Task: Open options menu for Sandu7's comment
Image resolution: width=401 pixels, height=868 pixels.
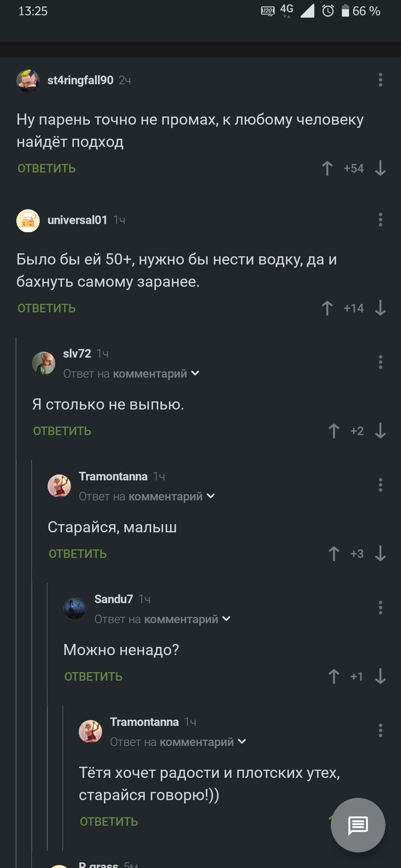Action: 380,608
